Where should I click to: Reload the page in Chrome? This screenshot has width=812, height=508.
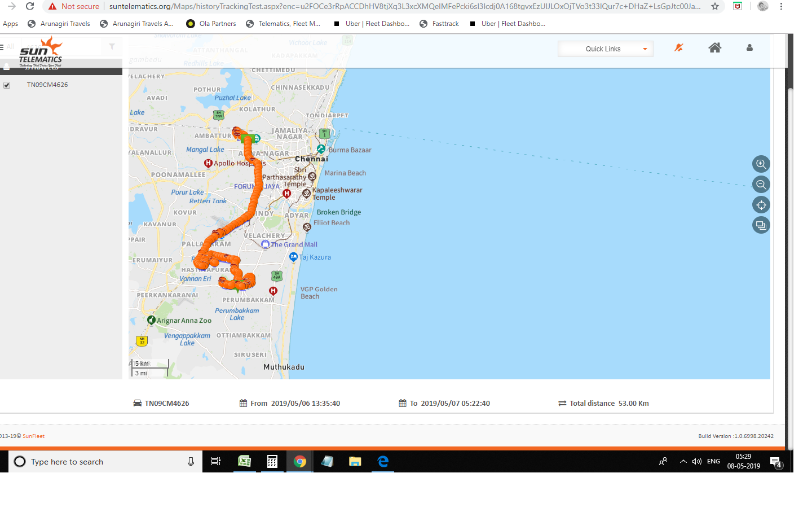coord(30,6)
